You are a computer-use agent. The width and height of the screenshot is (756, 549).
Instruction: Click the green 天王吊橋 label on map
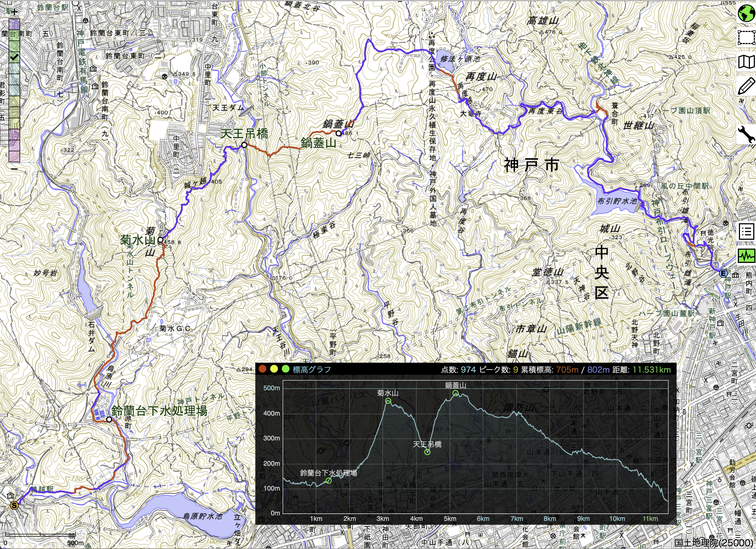(x=244, y=134)
